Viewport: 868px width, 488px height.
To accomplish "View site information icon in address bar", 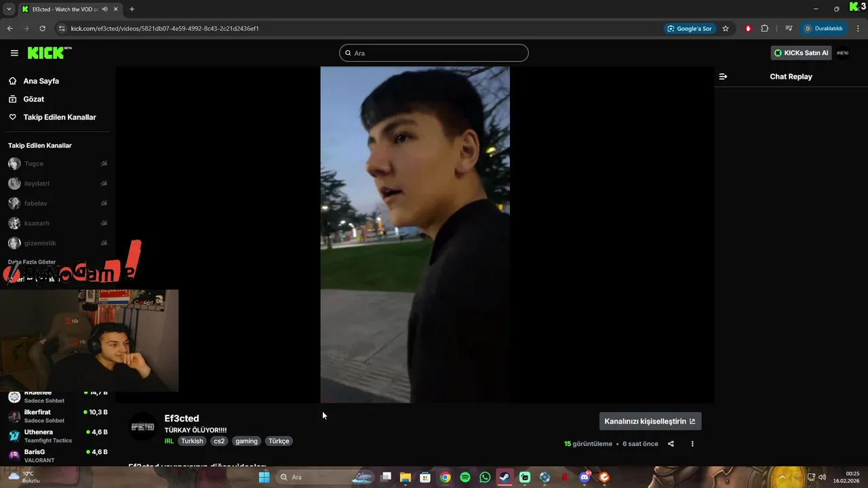I will 62,28.
